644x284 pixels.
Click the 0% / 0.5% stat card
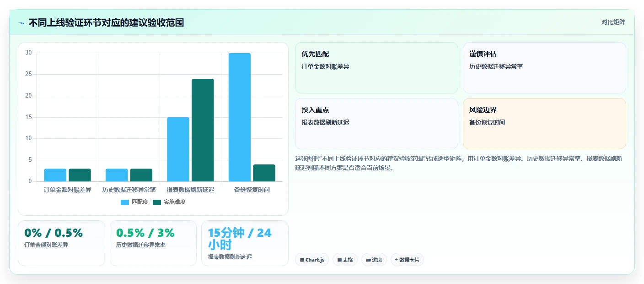click(x=61, y=243)
